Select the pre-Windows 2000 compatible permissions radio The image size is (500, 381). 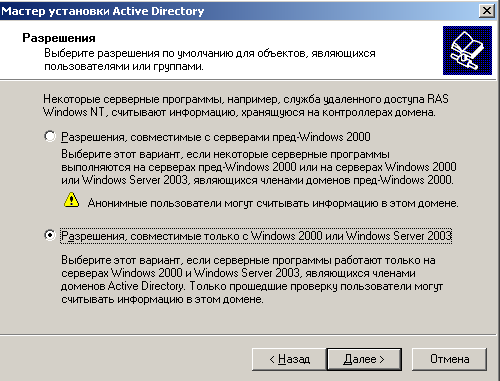point(50,136)
